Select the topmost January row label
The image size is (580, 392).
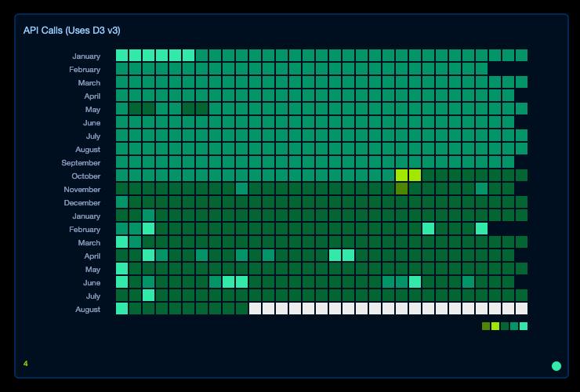point(86,56)
